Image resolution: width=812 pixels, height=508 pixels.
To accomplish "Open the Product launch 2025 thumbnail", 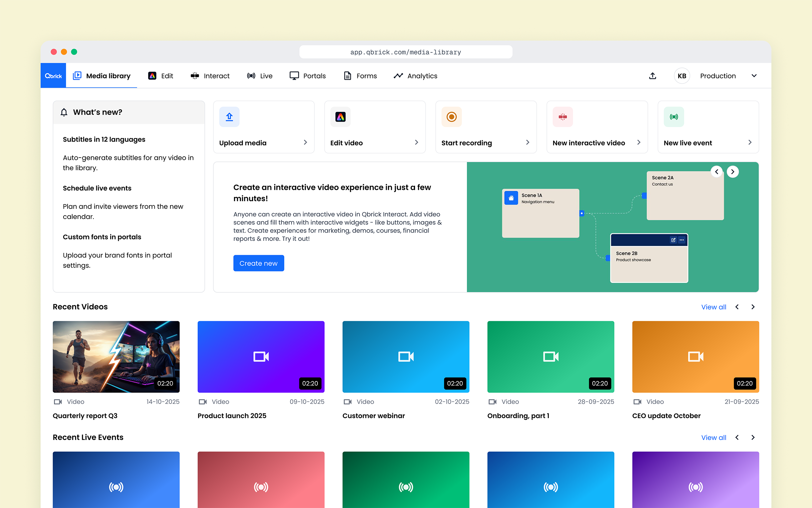I will [261, 356].
